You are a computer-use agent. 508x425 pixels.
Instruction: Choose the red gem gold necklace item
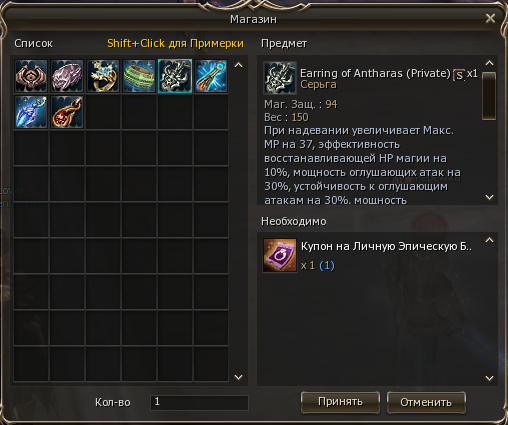[67, 112]
